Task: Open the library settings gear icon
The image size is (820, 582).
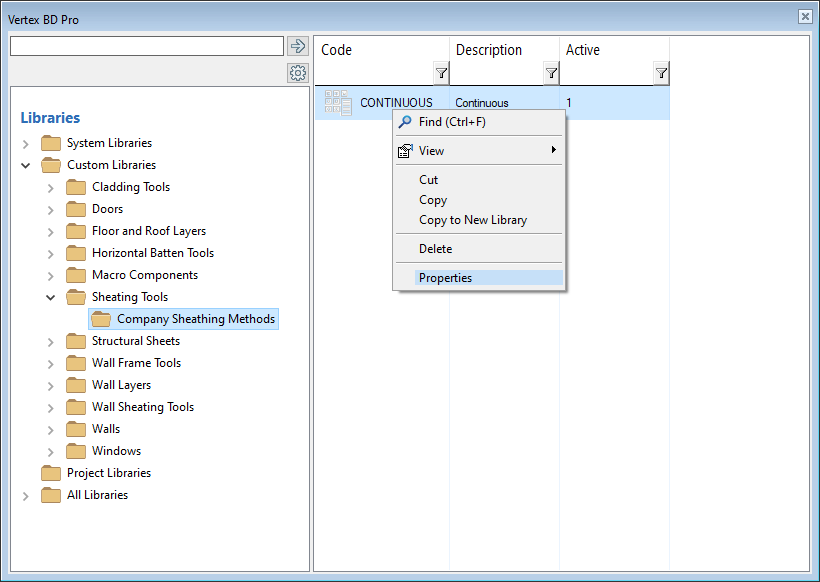Action: click(x=297, y=73)
